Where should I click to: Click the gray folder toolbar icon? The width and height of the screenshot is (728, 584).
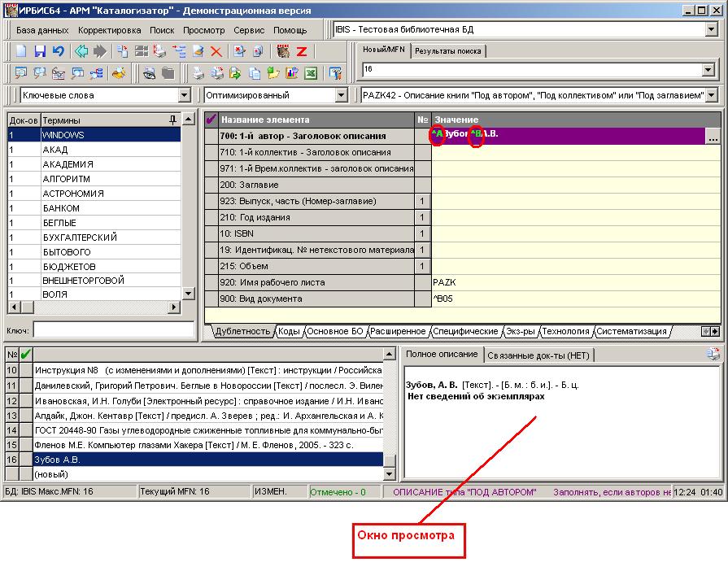point(168,73)
